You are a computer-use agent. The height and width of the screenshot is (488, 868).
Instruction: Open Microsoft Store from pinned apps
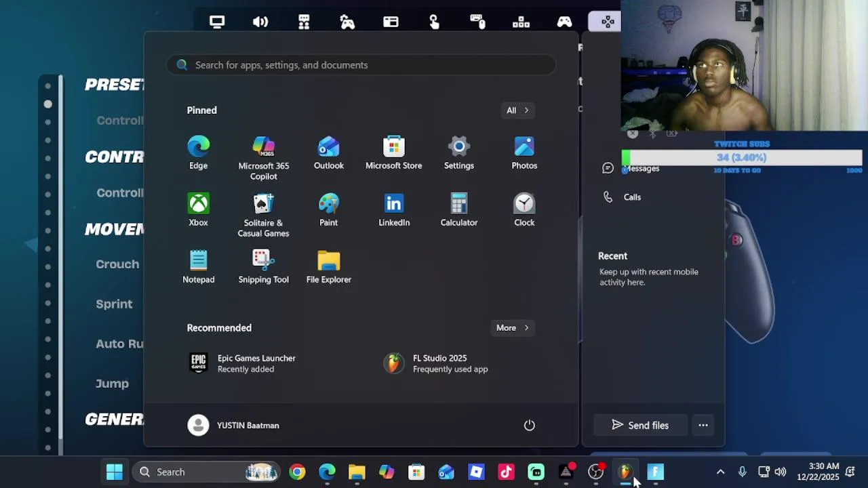click(393, 153)
